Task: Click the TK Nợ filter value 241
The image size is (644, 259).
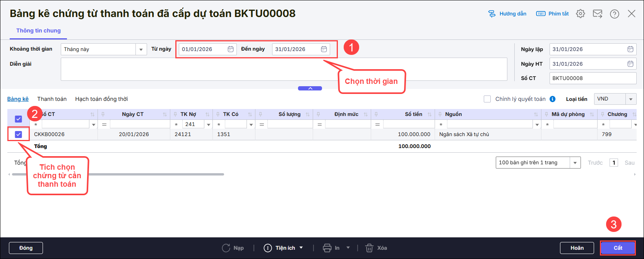Action: 193,124
